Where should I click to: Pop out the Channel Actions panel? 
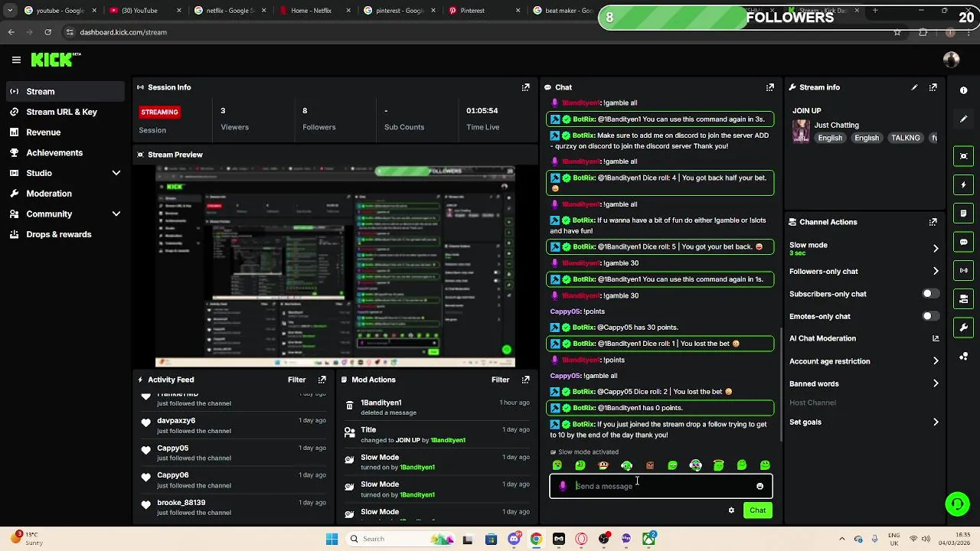point(933,222)
